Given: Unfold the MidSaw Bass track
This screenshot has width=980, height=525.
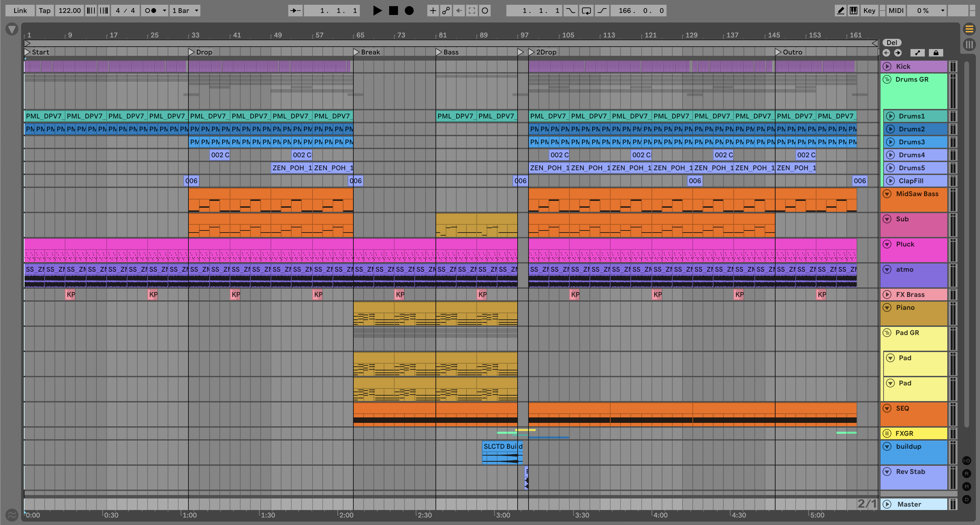Looking at the screenshot, I should coord(887,194).
